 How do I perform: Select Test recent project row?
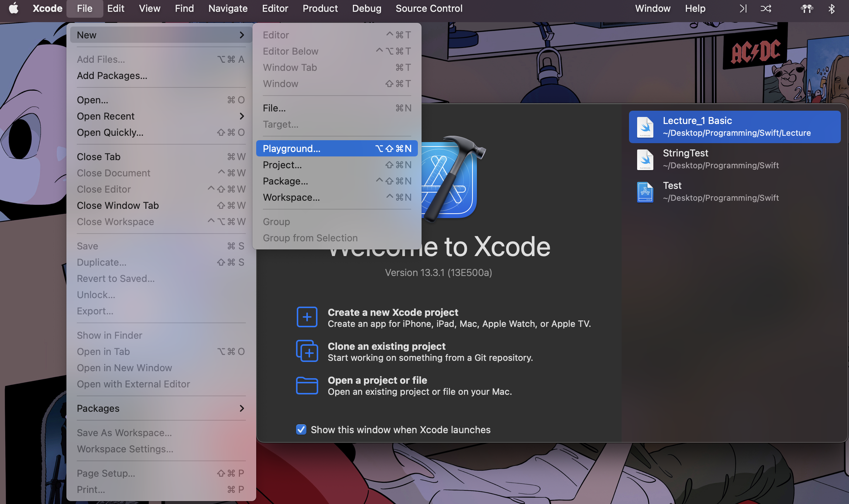click(735, 192)
